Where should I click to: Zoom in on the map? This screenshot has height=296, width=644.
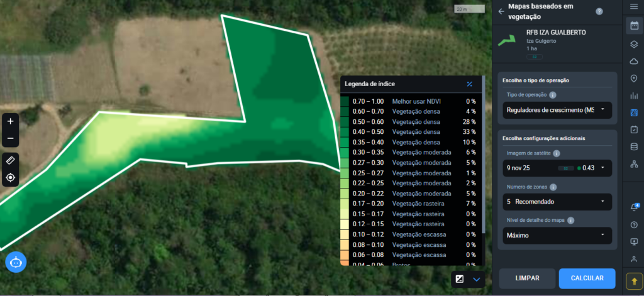(x=11, y=121)
